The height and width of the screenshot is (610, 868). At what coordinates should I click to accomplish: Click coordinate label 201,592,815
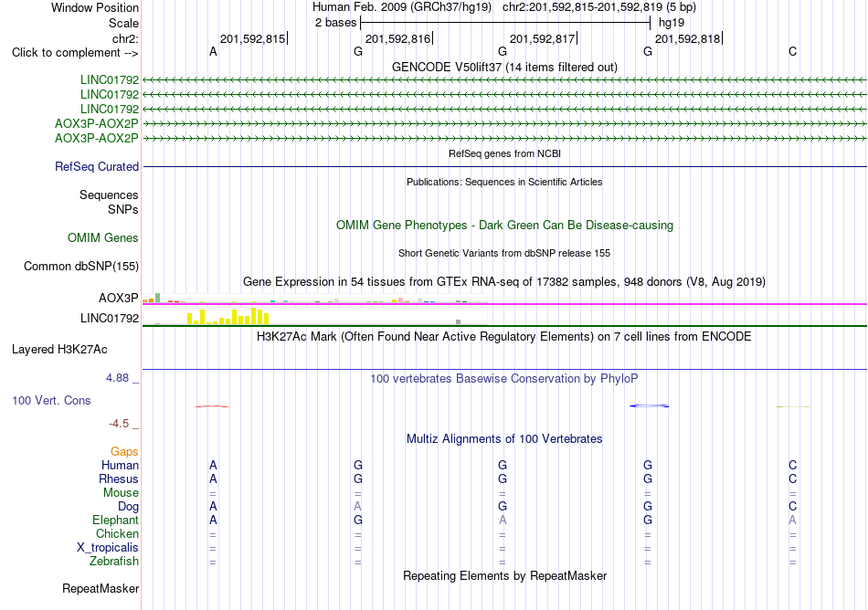[252, 38]
